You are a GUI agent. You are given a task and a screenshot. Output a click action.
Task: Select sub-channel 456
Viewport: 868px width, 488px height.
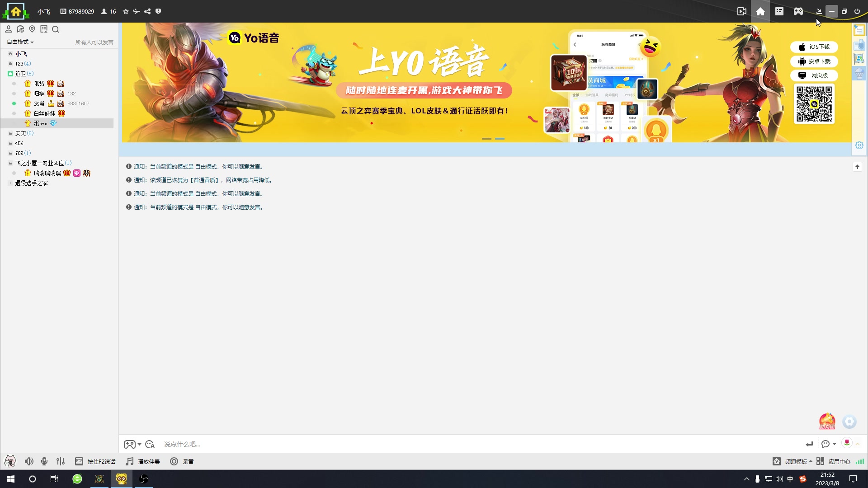click(x=19, y=143)
